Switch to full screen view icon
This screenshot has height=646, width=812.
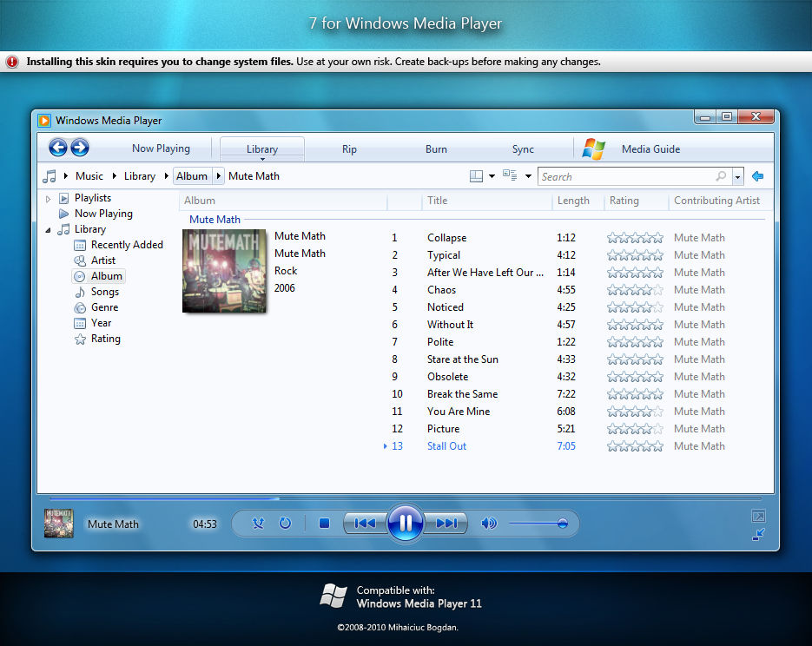pyautogui.click(x=758, y=516)
